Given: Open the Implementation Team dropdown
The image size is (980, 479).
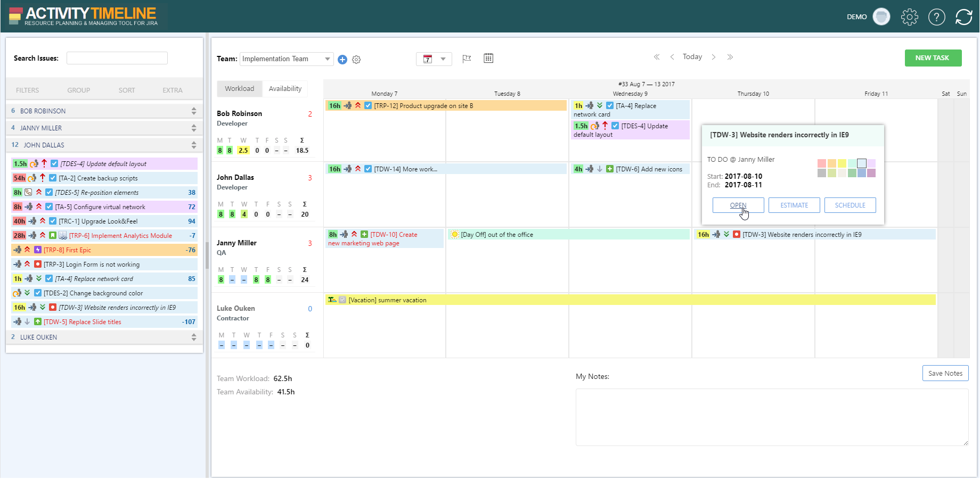Looking at the screenshot, I should pyautogui.click(x=286, y=59).
